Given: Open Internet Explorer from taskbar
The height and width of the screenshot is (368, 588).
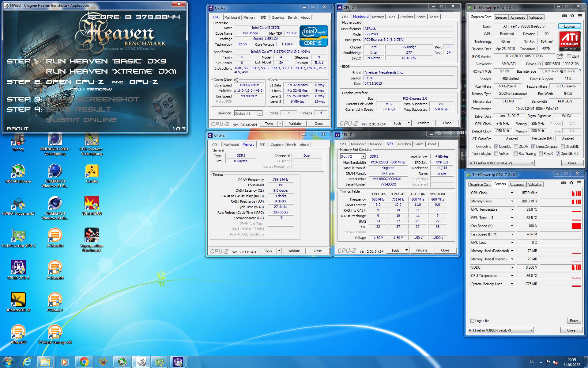Looking at the screenshot, I should click(27, 362).
